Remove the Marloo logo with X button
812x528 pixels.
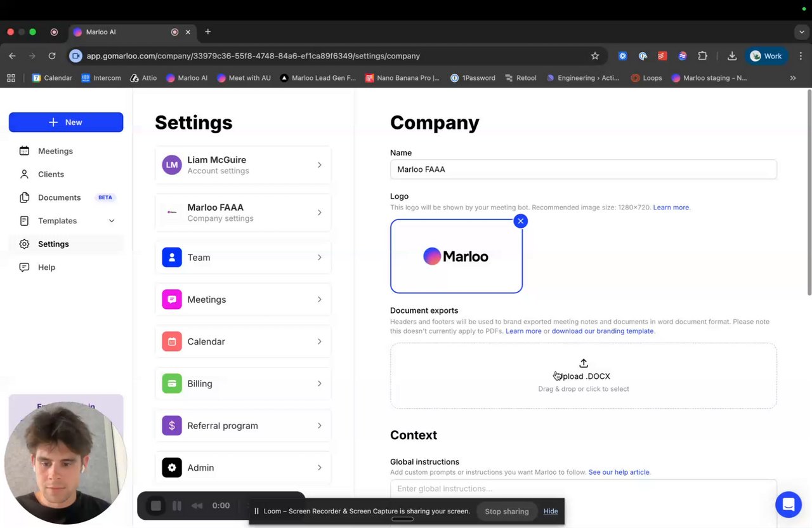tap(521, 221)
